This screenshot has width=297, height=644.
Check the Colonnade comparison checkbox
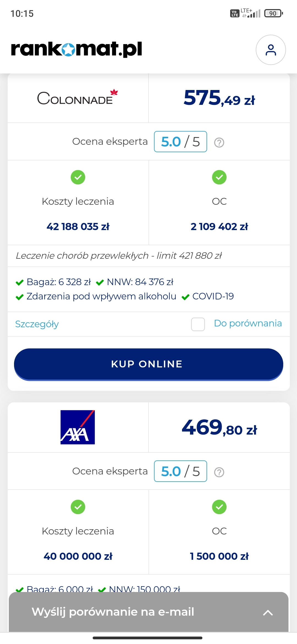pyautogui.click(x=198, y=324)
